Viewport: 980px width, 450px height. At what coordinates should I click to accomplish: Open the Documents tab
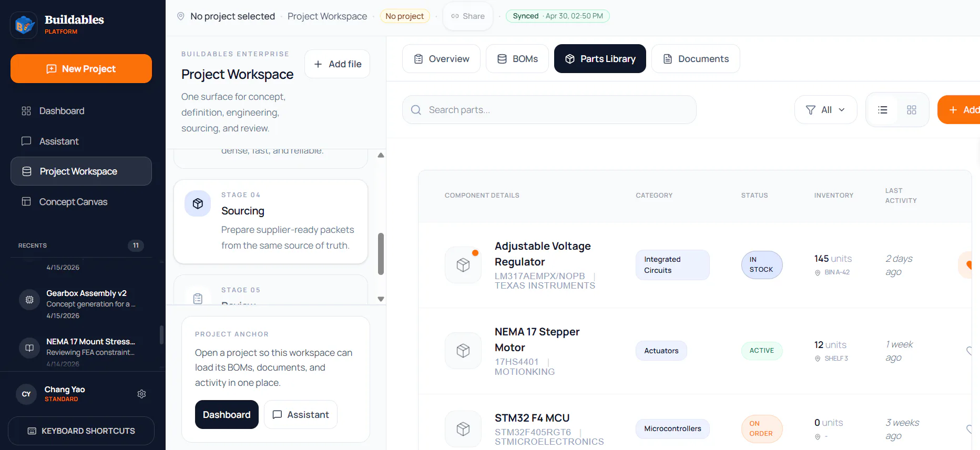point(696,59)
